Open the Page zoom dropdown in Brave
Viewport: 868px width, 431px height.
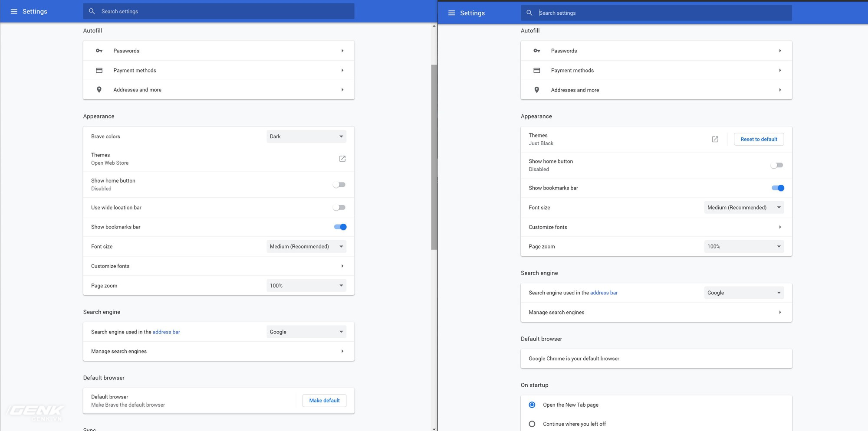(306, 285)
